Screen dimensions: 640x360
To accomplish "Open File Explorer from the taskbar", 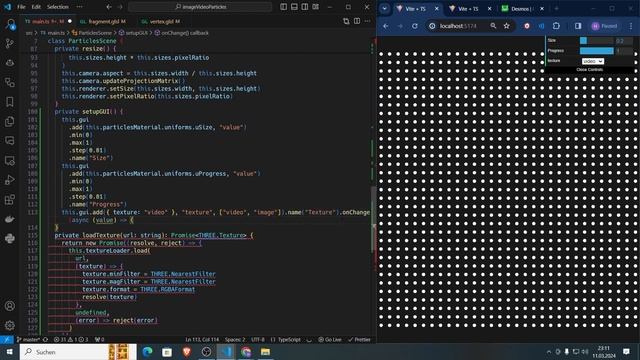I will click(265, 352).
